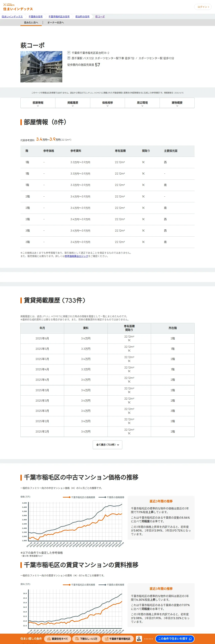The height and width of the screenshot is (644, 215).
Task: Open the 千葉県の住宅 breadcrumb link
Action: click(x=35, y=17)
